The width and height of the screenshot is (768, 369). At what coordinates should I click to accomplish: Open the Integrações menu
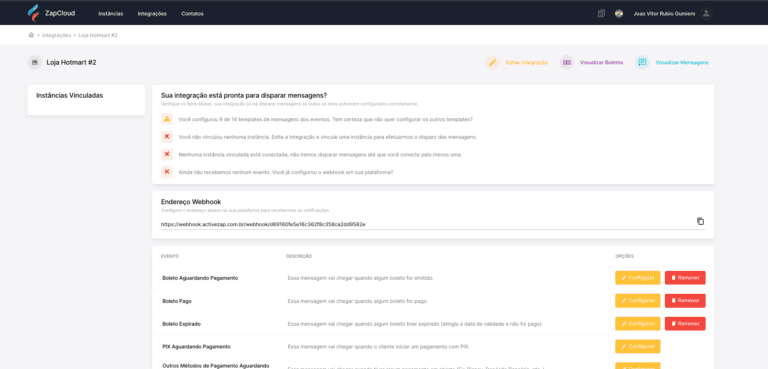point(152,14)
